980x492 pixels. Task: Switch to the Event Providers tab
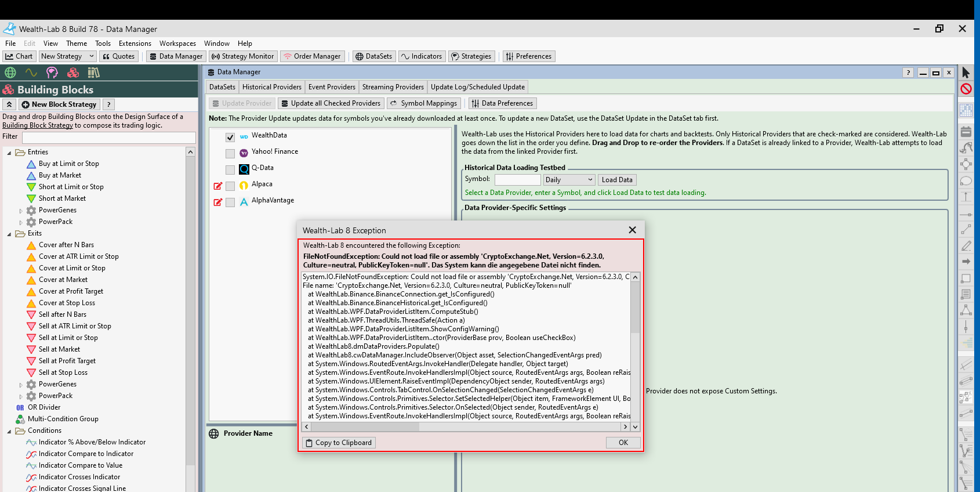[x=332, y=87]
